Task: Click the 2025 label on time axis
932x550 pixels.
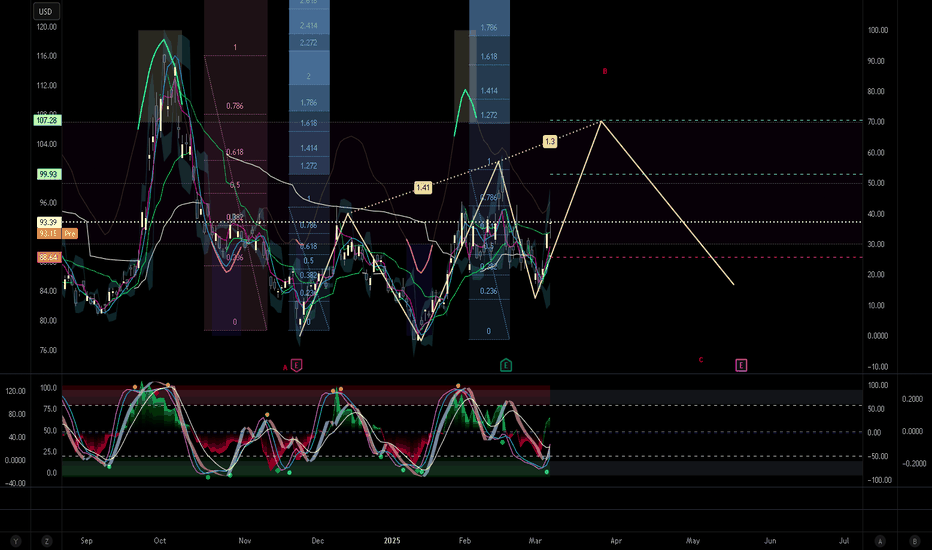Action: coord(392,540)
